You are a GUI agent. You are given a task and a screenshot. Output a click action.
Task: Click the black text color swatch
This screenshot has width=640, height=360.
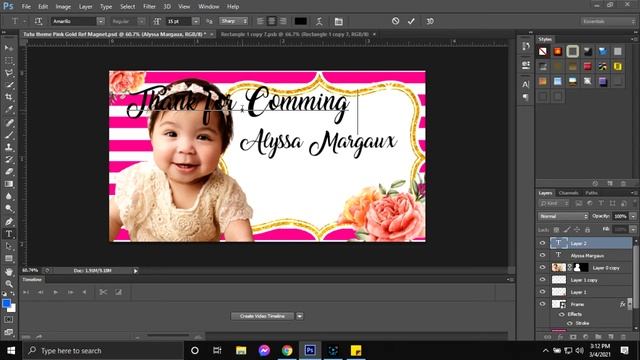pos(300,21)
